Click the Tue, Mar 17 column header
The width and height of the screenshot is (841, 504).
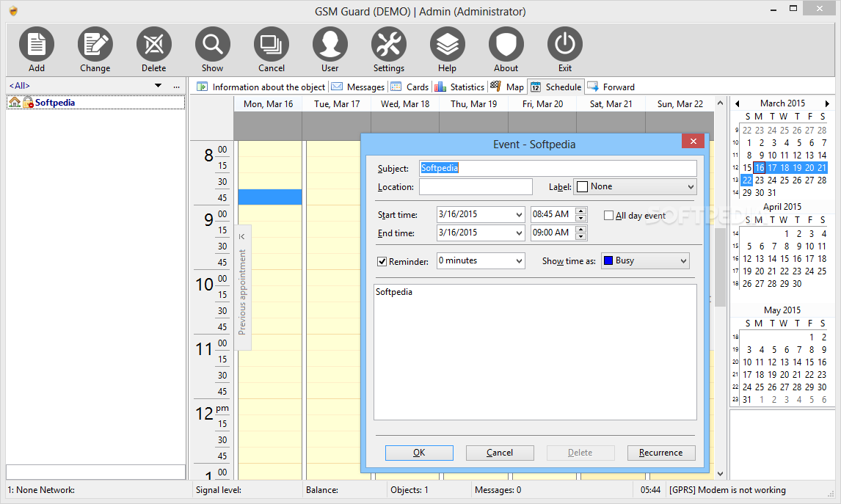click(337, 104)
